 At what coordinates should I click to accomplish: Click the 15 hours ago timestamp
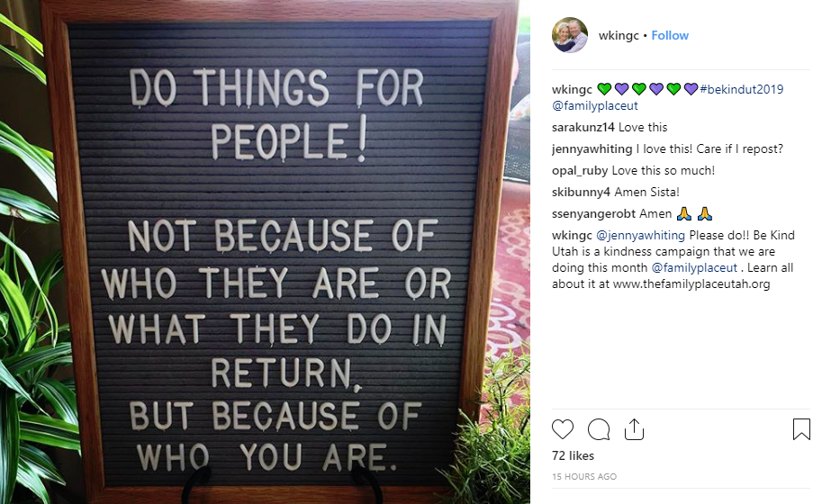click(x=584, y=477)
